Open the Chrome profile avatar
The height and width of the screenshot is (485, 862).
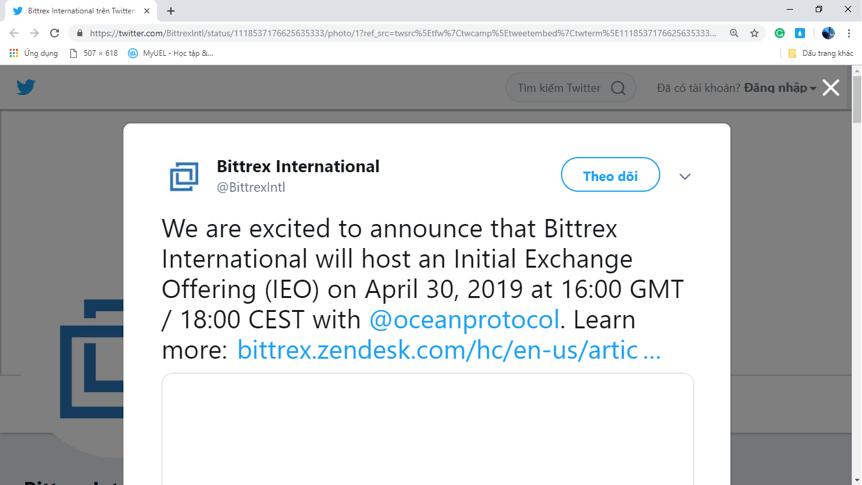tap(828, 33)
